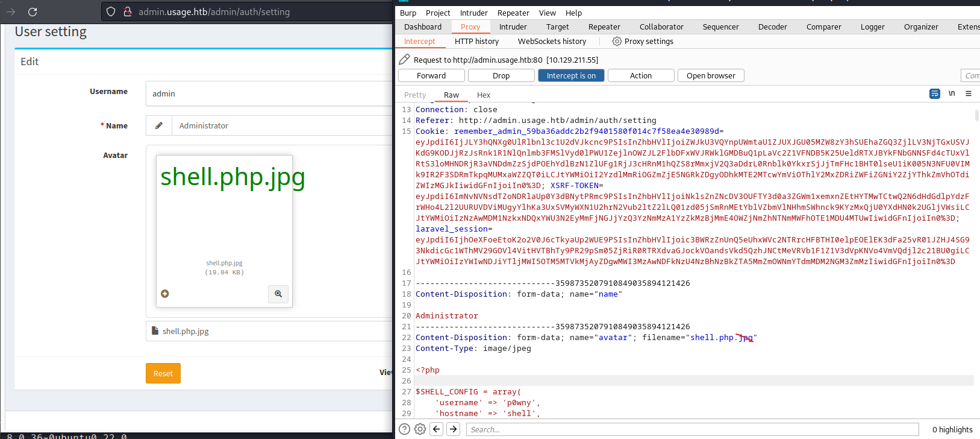This screenshot has height=439, width=980.
Task: Switch to the Pretty view tab
Action: 415,95
